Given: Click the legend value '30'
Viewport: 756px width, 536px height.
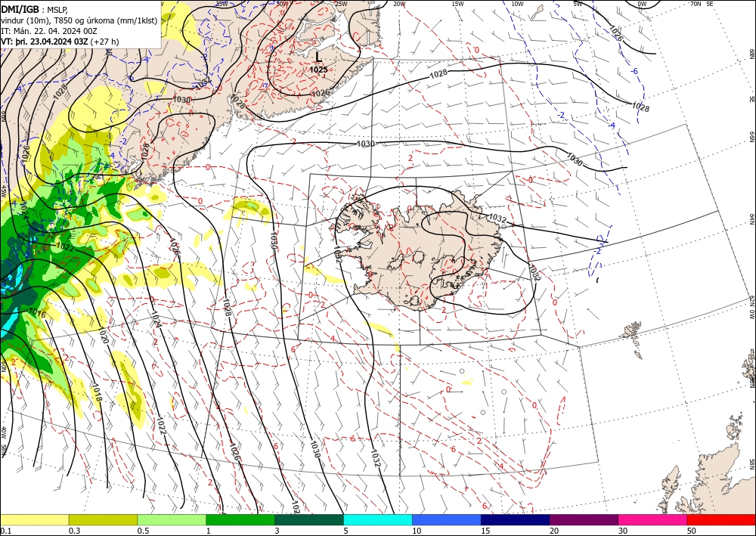Looking at the screenshot, I should 622,531.
